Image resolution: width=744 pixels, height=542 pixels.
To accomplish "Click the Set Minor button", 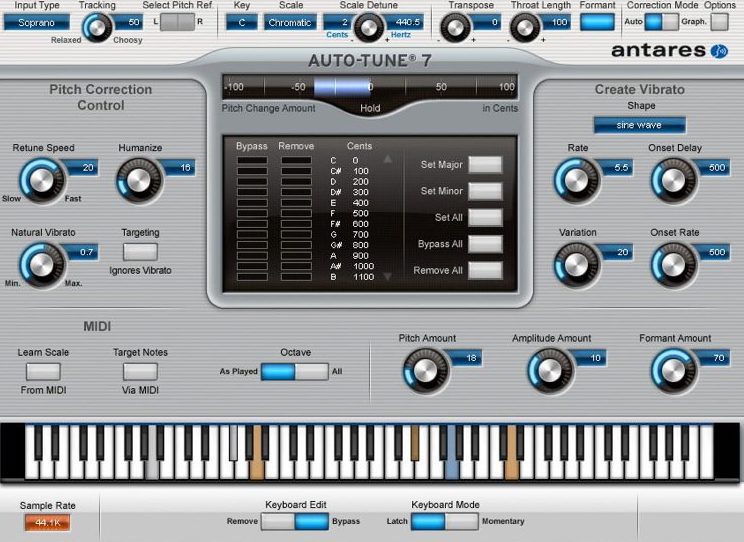I will click(485, 191).
